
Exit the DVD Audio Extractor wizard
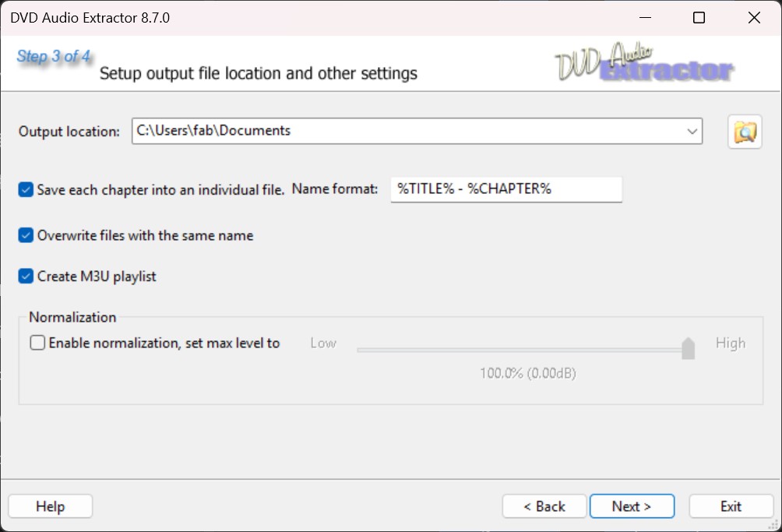point(731,506)
